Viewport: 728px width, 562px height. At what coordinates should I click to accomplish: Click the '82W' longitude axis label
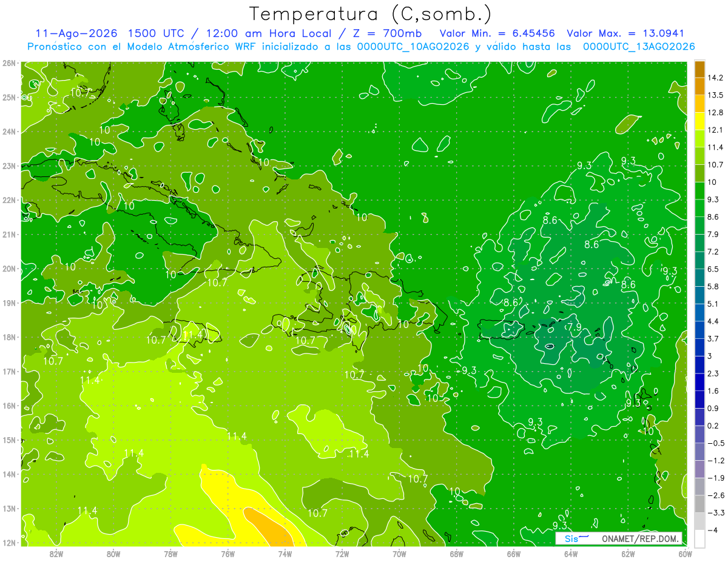click(56, 554)
